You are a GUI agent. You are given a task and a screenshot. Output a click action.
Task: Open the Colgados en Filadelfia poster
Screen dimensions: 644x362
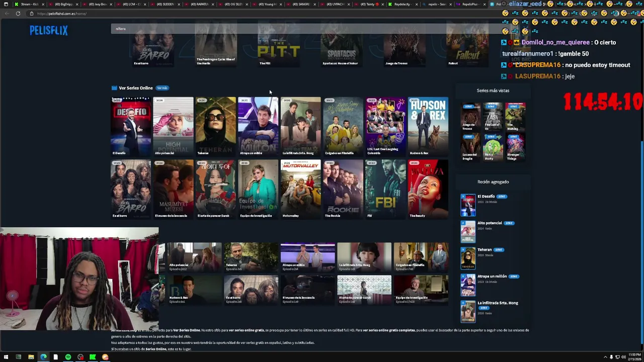343,126
